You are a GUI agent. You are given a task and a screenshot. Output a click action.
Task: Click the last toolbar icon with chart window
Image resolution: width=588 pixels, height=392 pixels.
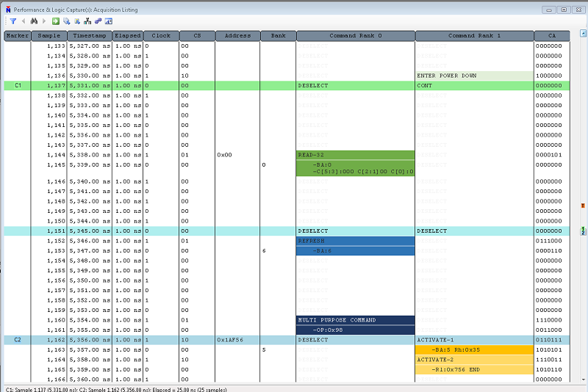(108, 21)
